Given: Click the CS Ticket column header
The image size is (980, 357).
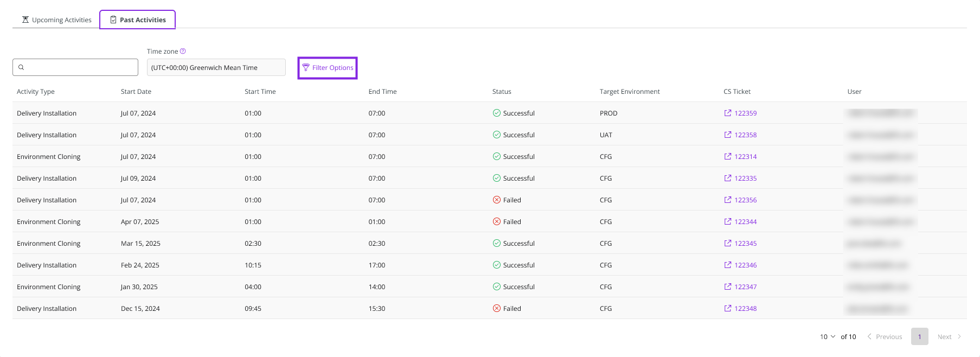Looking at the screenshot, I should click(737, 91).
